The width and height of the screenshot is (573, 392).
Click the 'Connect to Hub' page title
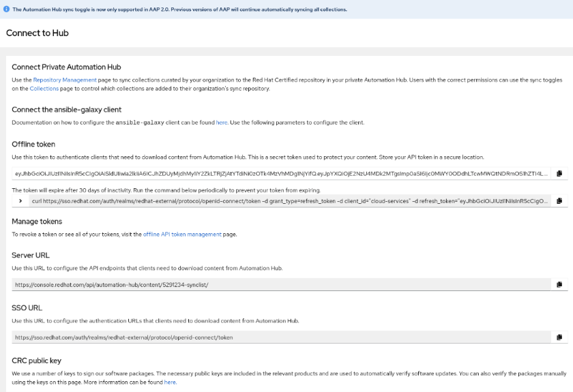(x=38, y=33)
